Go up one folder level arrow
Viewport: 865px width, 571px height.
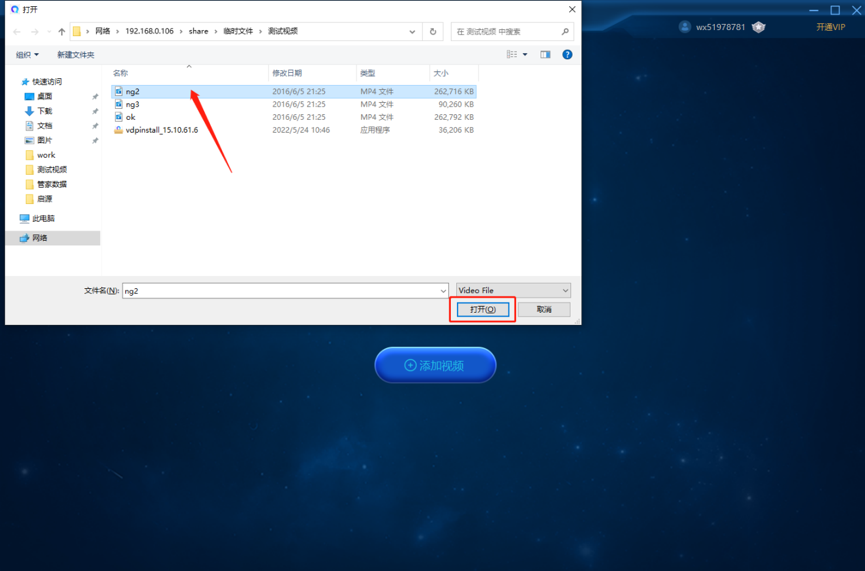pos(62,31)
